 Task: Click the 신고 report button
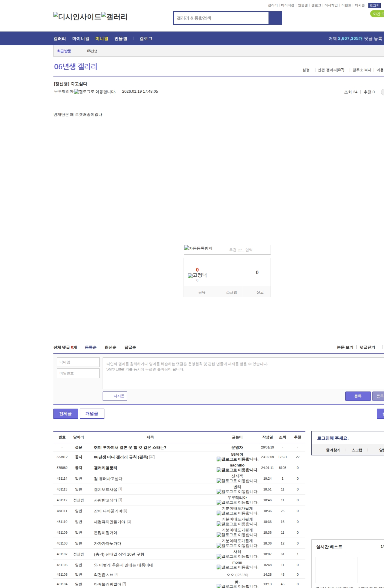[x=260, y=292]
